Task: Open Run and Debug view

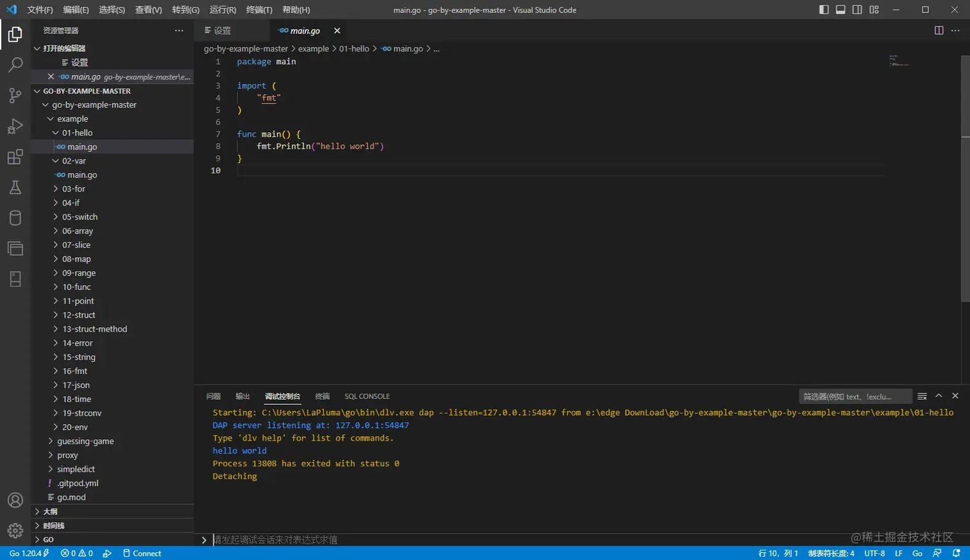Action: pyautogui.click(x=15, y=126)
